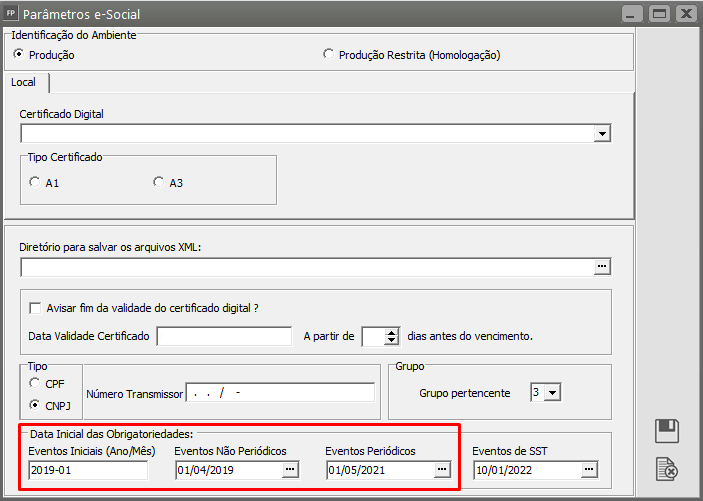703x501 pixels.
Task: Minimize the Parâmetros e-Social window
Action: pos(632,14)
